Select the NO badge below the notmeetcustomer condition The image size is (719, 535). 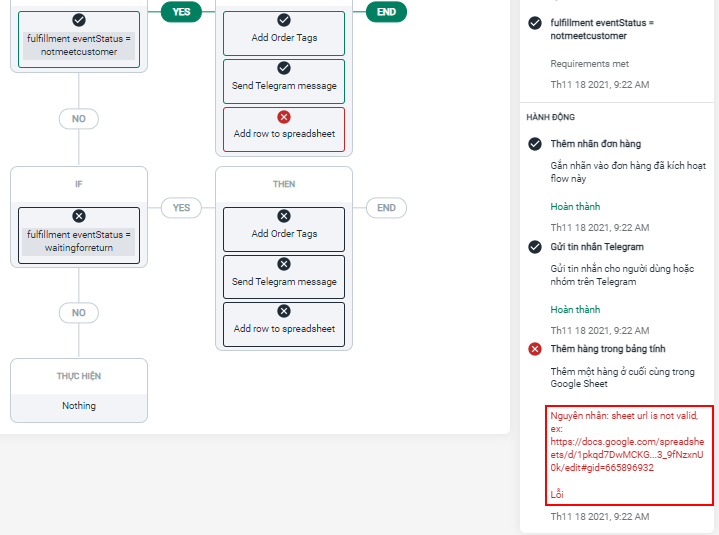click(x=79, y=119)
